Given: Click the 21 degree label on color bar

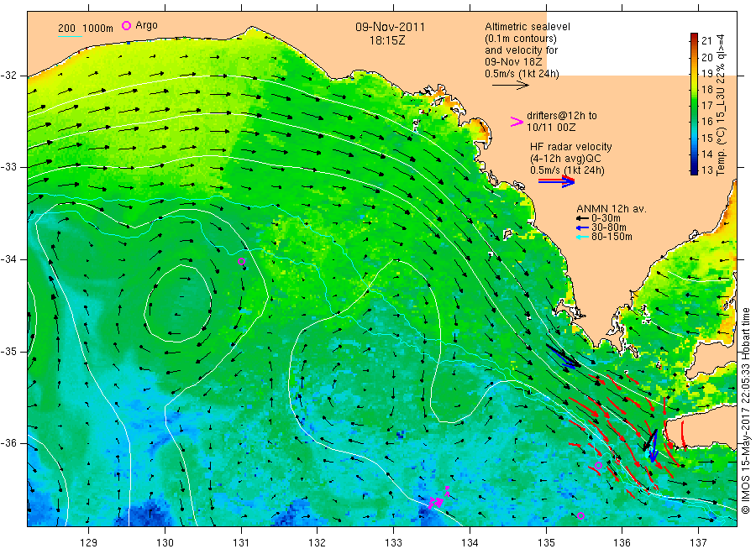Looking at the screenshot, I should 706,41.
